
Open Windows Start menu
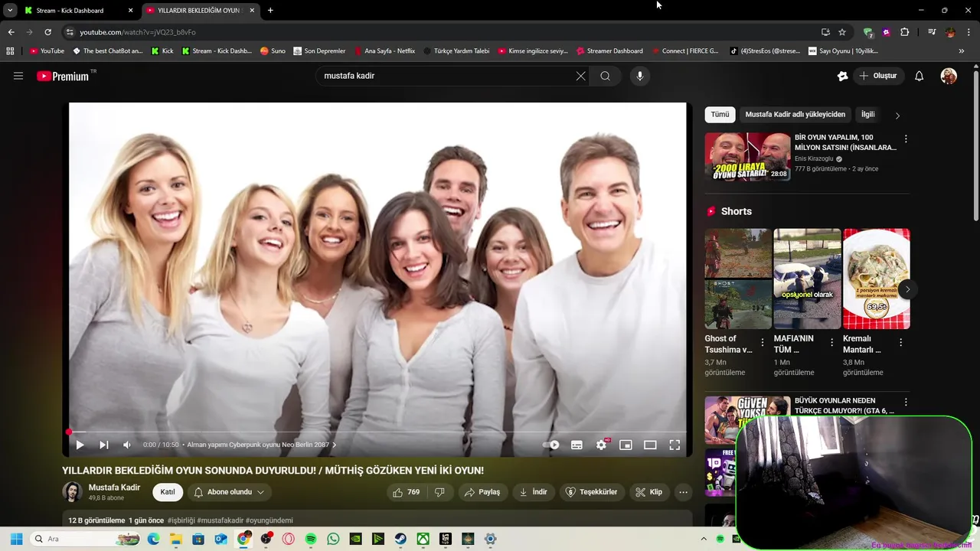point(16,539)
